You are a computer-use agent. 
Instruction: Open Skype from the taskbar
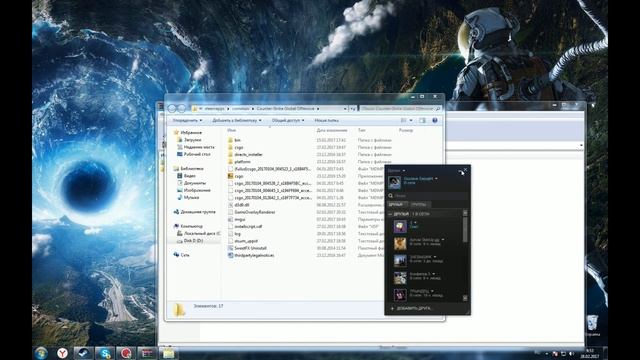(105, 353)
